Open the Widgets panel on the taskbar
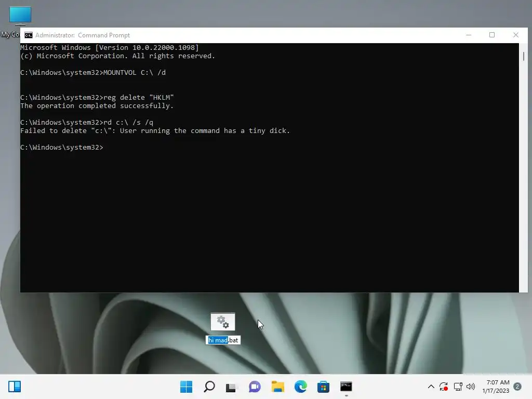 click(x=15, y=387)
